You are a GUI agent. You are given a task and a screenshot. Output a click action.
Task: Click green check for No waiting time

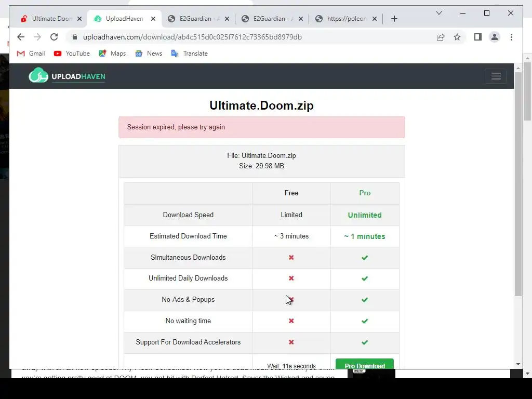tap(365, 321)
